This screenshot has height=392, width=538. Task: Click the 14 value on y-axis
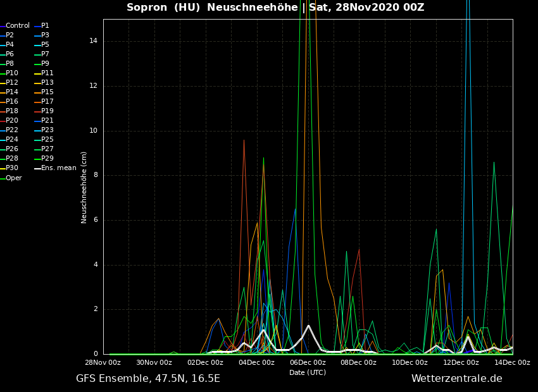[x=93, y=41]
